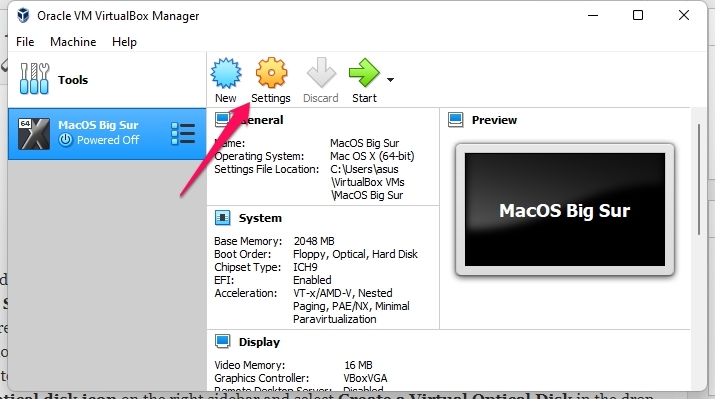
Task: Open the System section header link
Action: coord(260,218)
